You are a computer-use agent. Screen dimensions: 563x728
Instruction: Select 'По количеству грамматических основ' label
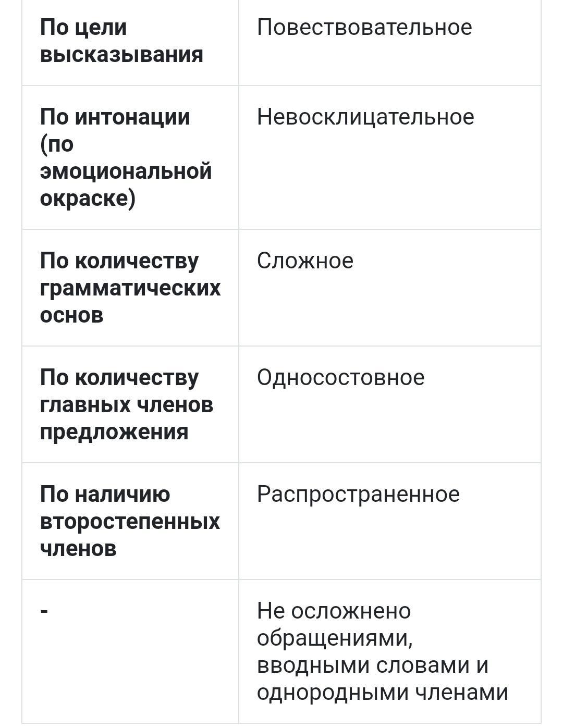point(130,288)
